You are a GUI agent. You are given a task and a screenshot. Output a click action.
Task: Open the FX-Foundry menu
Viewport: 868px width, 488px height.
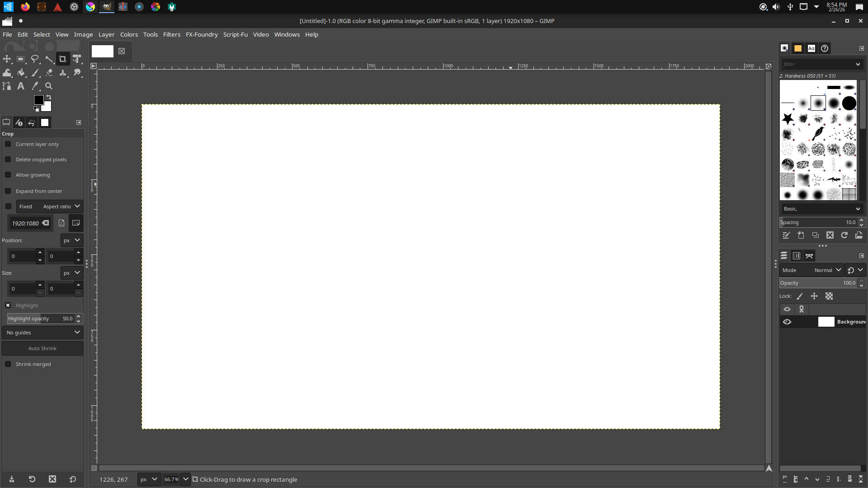tap(202, 34)
